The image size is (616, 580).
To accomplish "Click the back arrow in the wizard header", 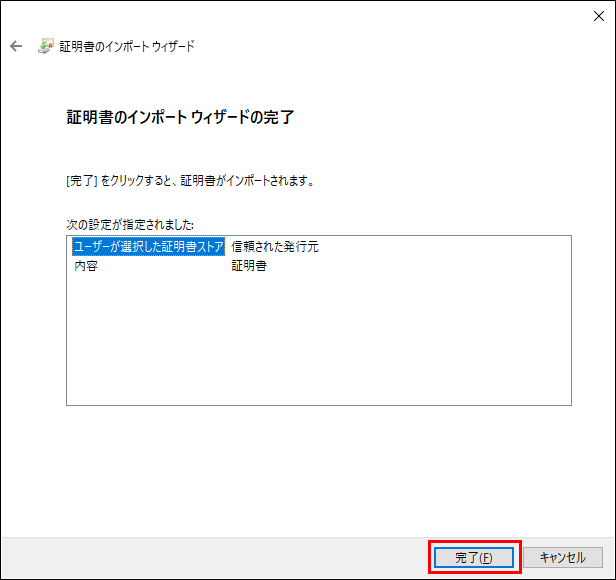I will pyautogui.click(x=16, y=46).
